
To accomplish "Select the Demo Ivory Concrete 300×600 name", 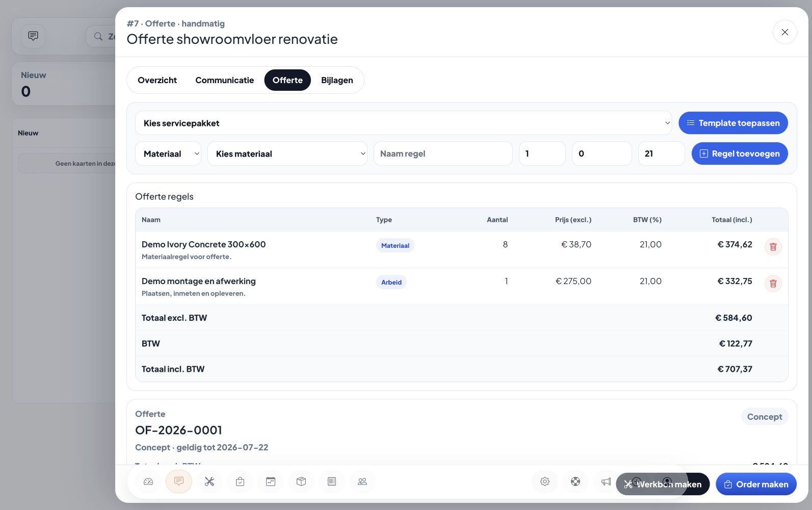I will point(204,244).
